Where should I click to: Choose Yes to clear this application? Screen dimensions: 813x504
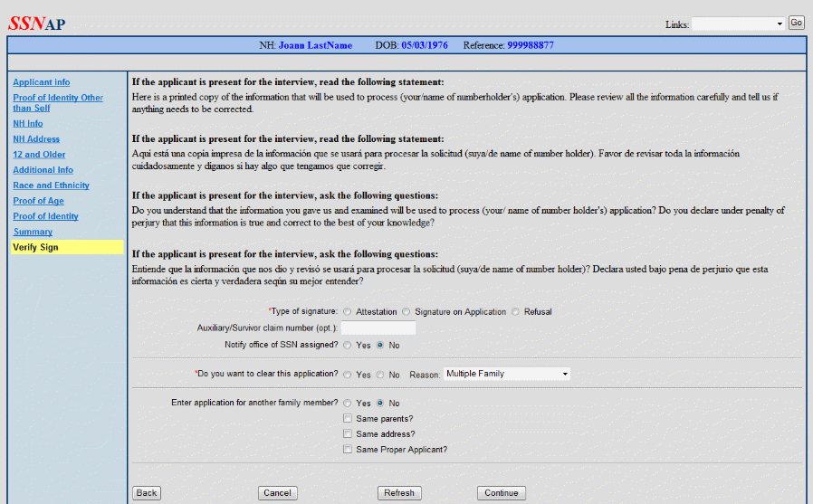tap(348, 375)
